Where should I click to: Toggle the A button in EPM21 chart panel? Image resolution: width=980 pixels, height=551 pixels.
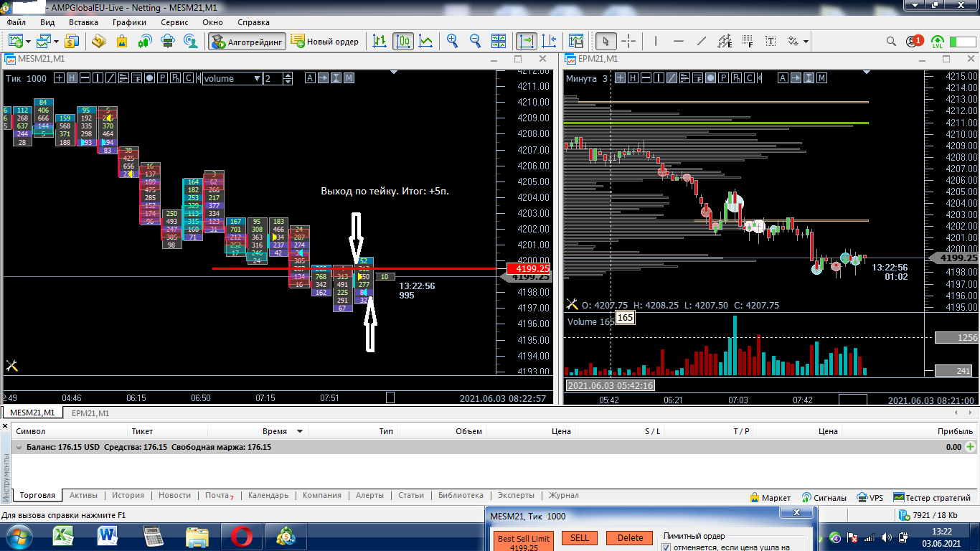[783, 78]
